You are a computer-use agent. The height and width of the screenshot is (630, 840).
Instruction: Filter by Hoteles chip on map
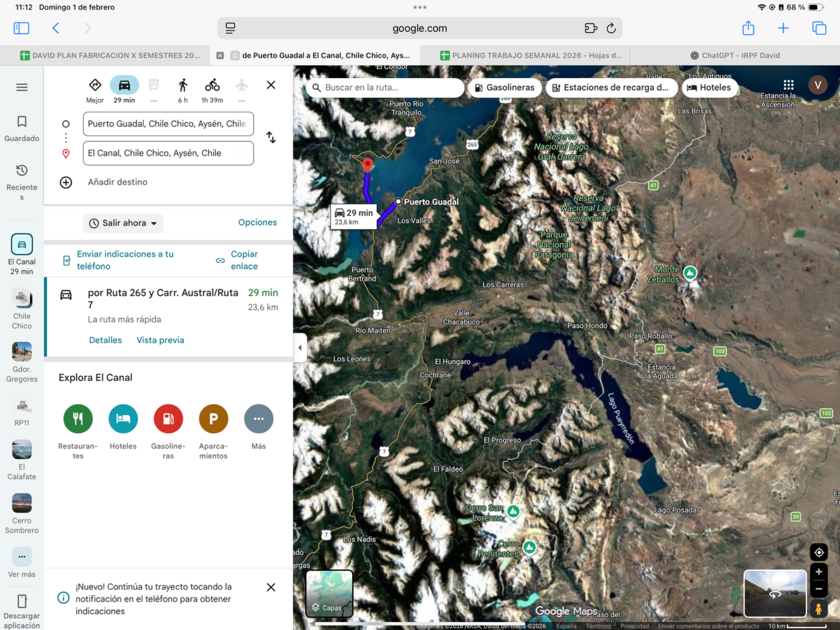709,87
